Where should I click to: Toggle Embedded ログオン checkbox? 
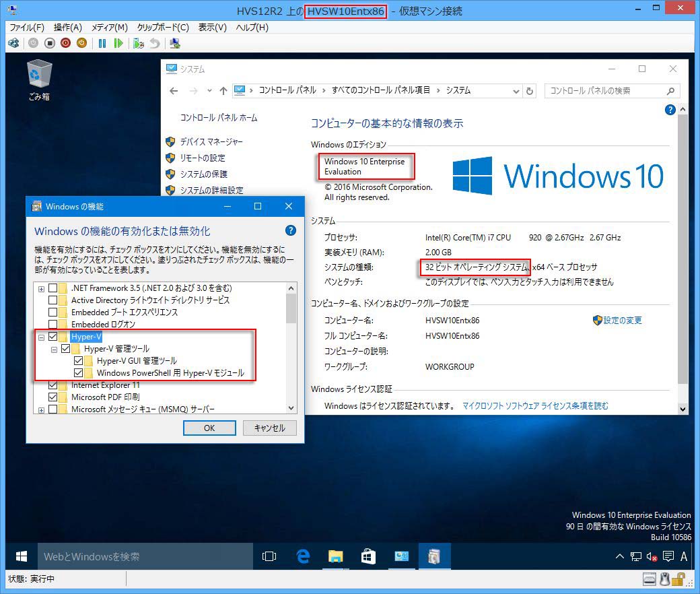53,324
